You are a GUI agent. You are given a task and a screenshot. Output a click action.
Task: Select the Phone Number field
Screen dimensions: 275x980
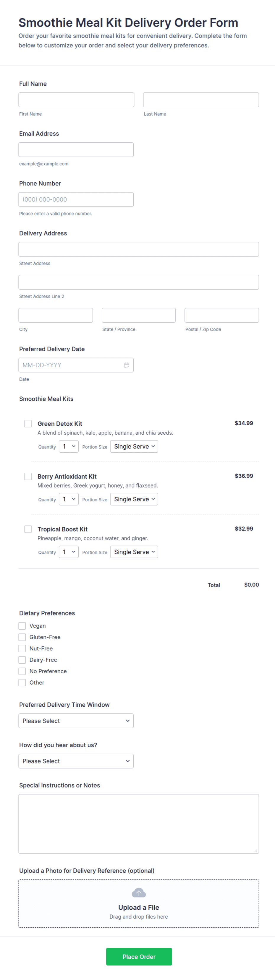click(76, 199)
